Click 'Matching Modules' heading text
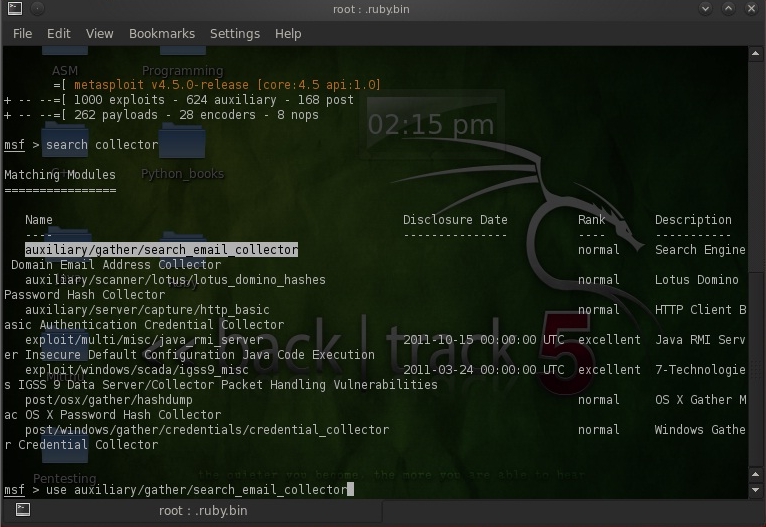766x527 pixels. point(60,175)
